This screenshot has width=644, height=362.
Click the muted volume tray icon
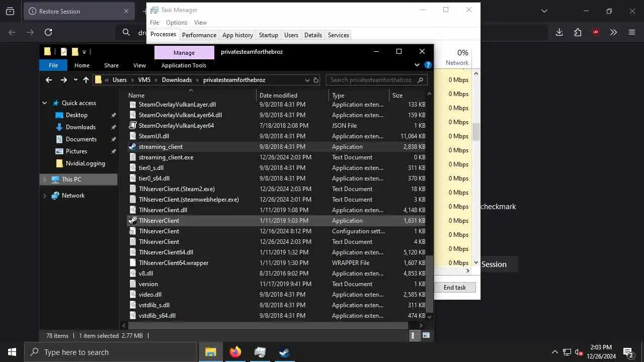point(579,352)
